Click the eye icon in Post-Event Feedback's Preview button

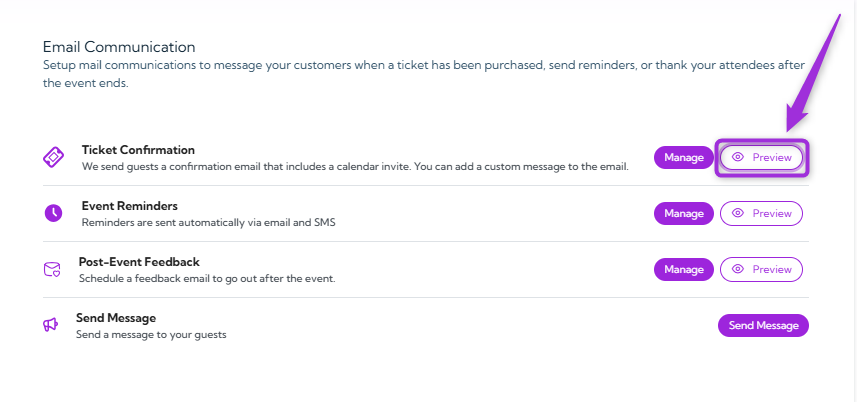pos(738,270)
